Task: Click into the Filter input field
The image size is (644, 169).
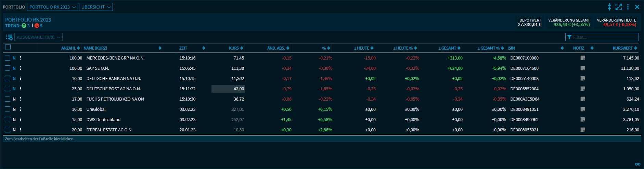Action: pos(604,37)
